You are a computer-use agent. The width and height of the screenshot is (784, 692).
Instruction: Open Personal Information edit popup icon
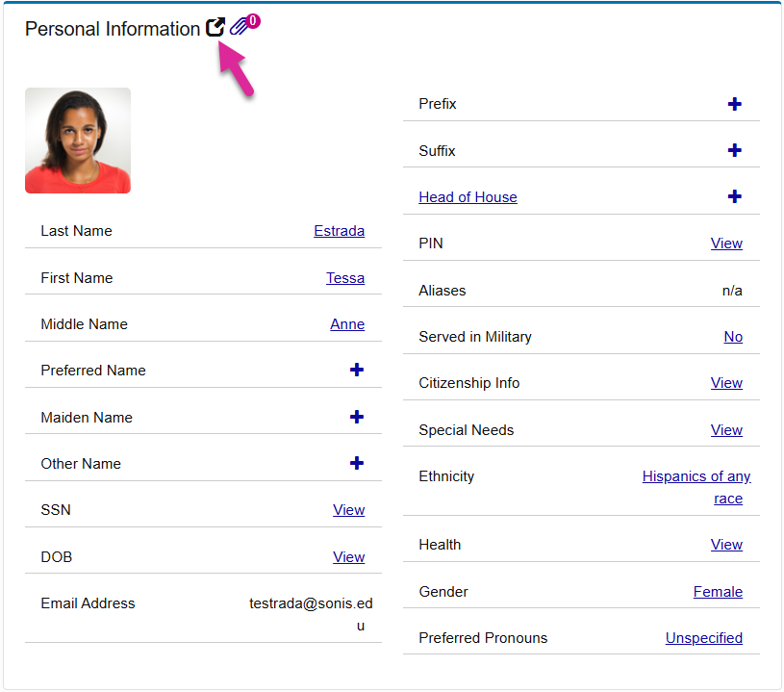pyautogui.click(x=215, y=28)
